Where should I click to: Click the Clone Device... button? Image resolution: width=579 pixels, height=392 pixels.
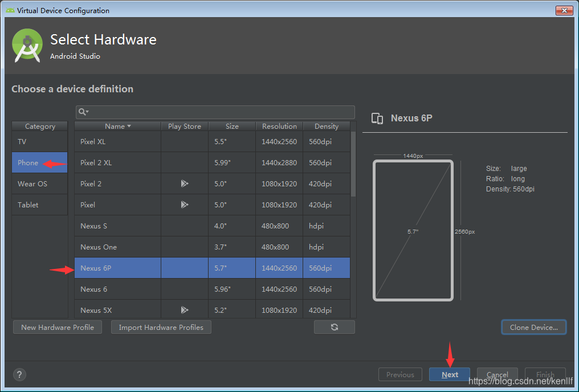point(533,327)
